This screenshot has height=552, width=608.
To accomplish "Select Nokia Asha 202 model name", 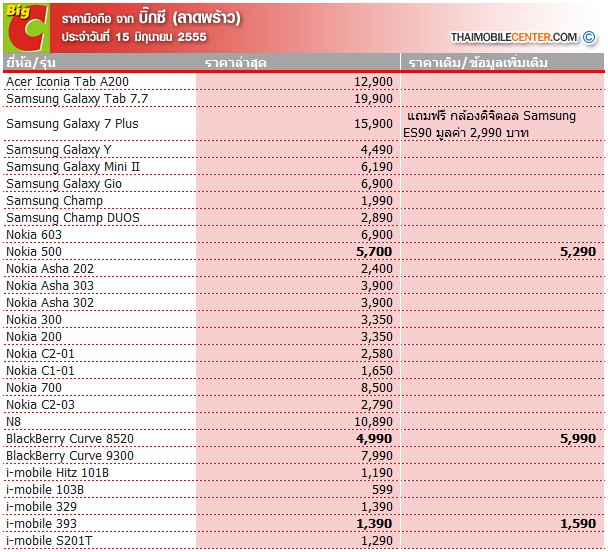I will [50, 269].
